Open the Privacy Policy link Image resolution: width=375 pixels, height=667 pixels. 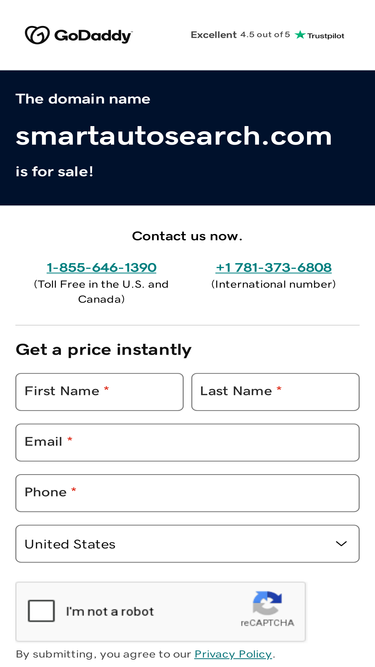pos(233,654)
